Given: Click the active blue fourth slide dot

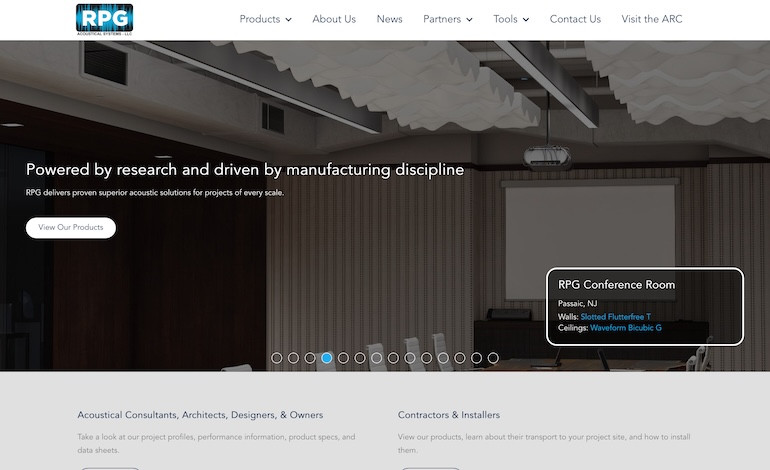Looking at the screenshot, I should (x=327, y=358).
